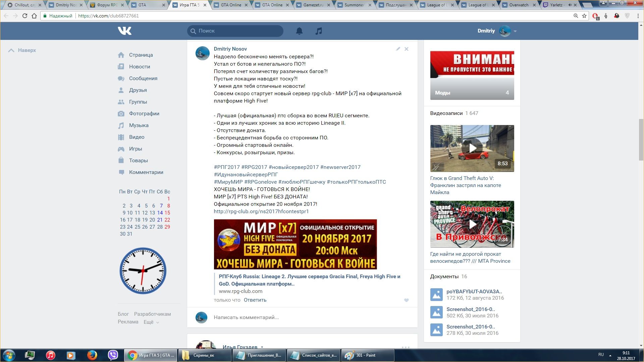
Task: Open poYBAFYbUT-AOVA3A document
Action: click(474, 292)
